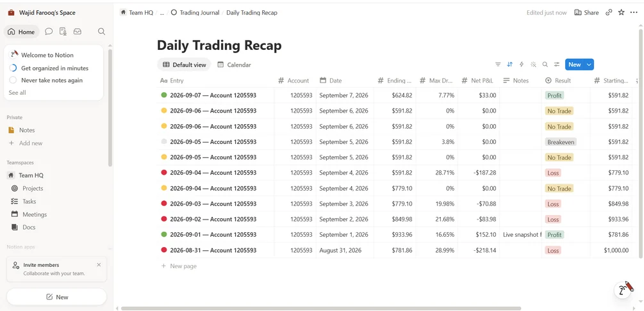Click Invite members card

pyautogui.click(x=56, y=269)
